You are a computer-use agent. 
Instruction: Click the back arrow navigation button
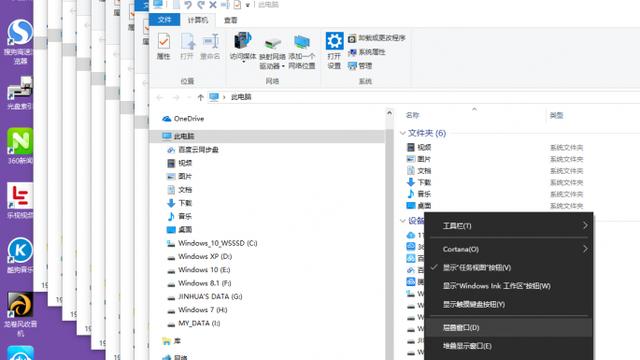160,97
